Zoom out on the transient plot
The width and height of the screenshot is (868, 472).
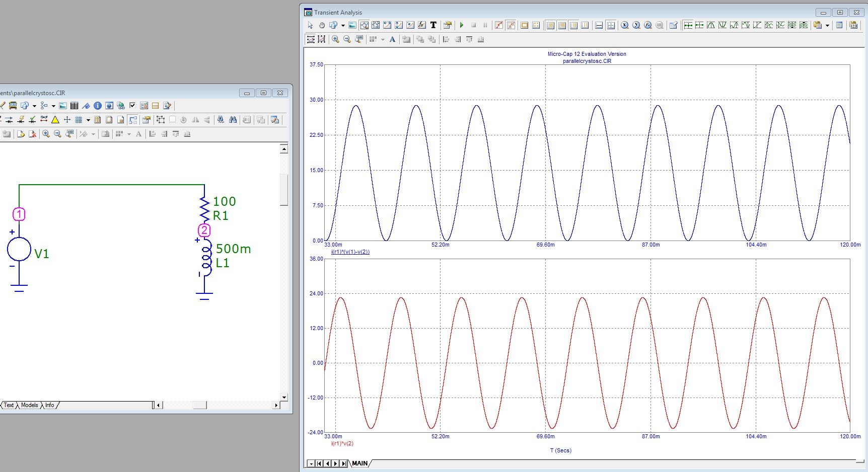coord(347,39)
